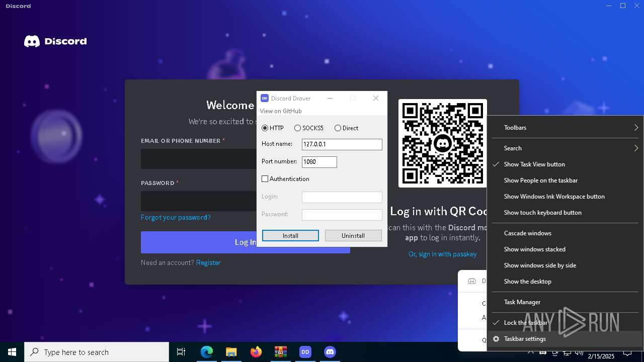
Task: Click the Discord Drover title bar icon
Action: tap(265, 98)
